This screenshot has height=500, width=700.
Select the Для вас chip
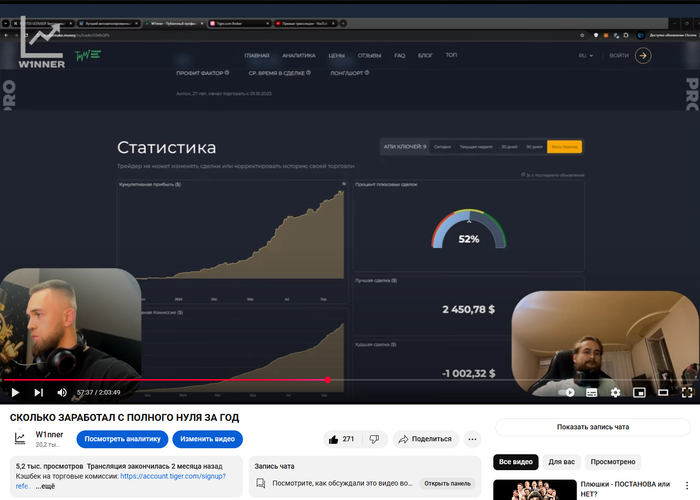click(x=562, y=462)
